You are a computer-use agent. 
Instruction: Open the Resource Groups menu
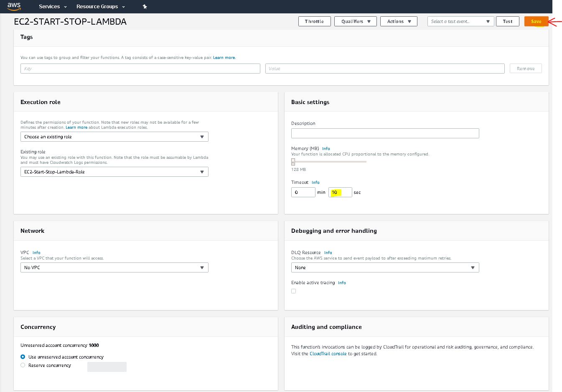click(100, 7)
